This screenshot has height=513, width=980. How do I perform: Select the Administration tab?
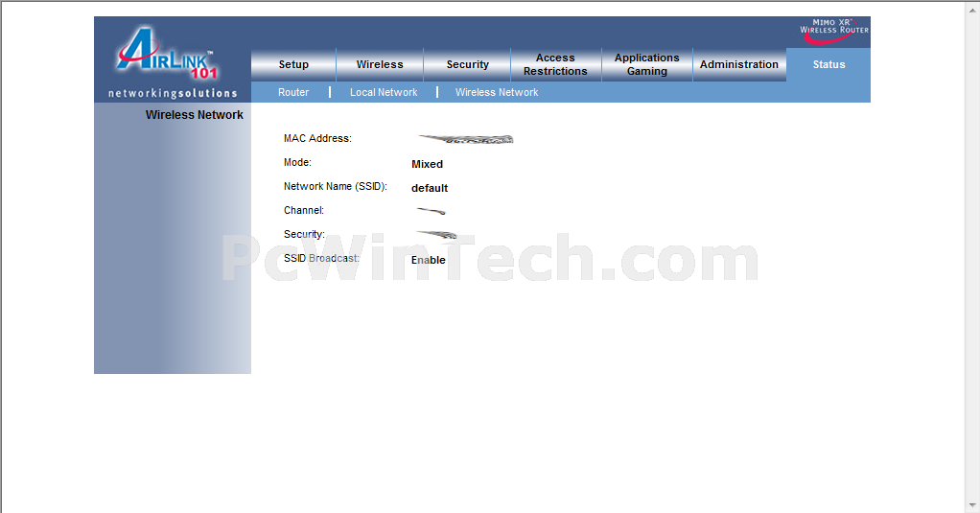coord(739,64)
